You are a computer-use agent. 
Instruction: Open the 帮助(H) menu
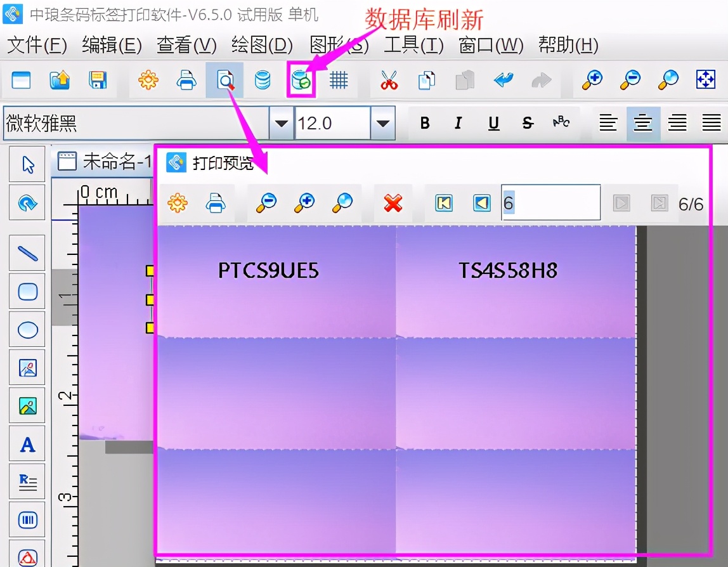568,45
